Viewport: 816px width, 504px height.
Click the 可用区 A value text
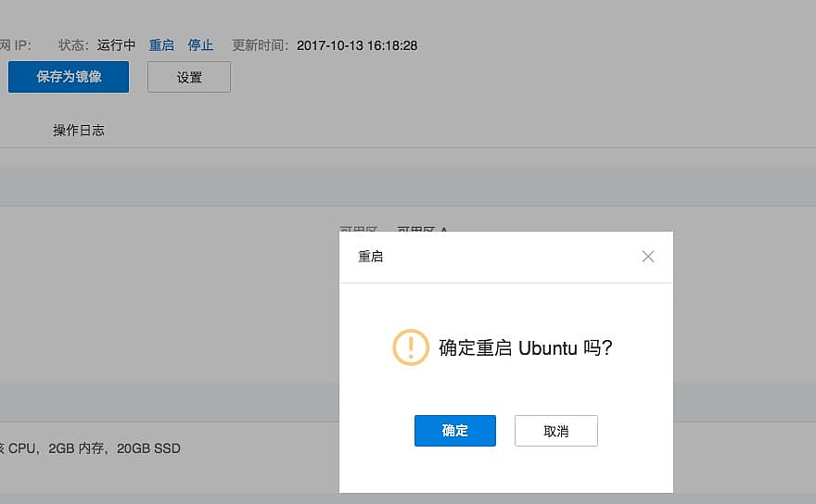point(422,228)
